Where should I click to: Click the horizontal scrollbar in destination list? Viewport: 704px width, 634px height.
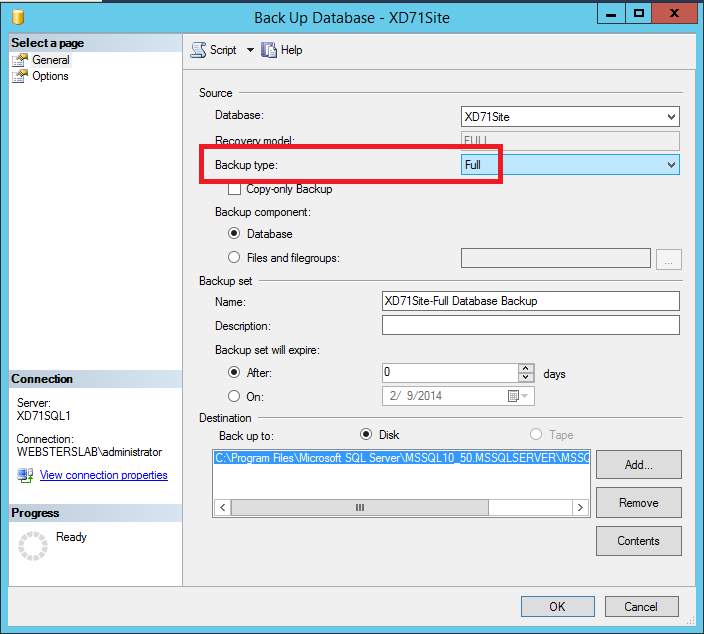point(400,508)
